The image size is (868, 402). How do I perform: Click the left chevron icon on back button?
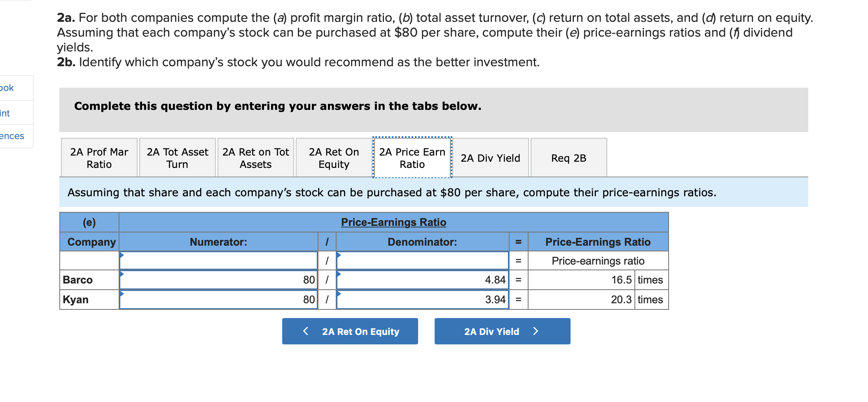pyautogui.click(x=306, y=331)
